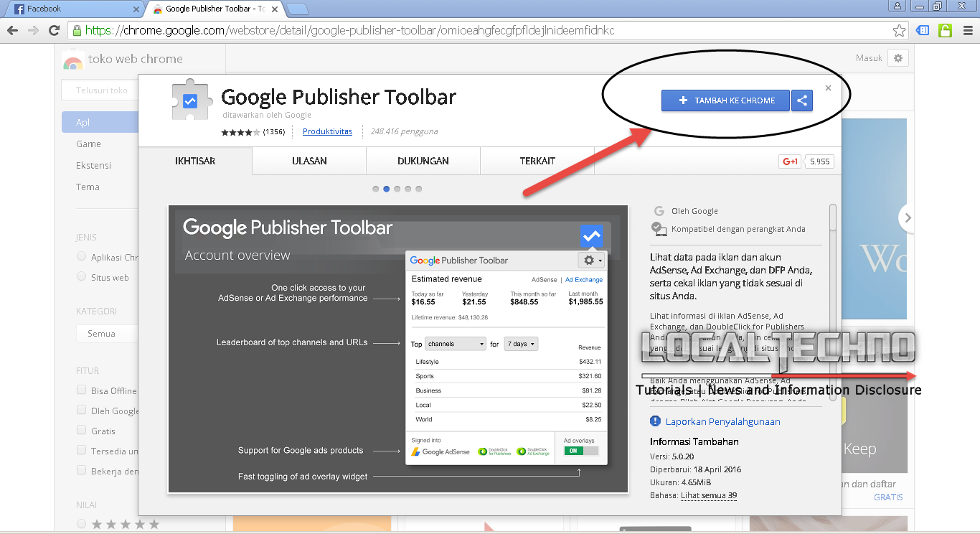The width and height of the screenshot is (980, 534).
Task: Click the browser back arrow
Action: click(x=11, y=31)
